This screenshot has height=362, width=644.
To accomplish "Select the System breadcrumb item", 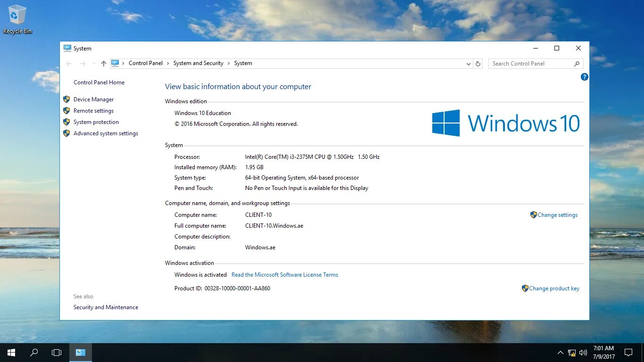I will pos(243,63).
